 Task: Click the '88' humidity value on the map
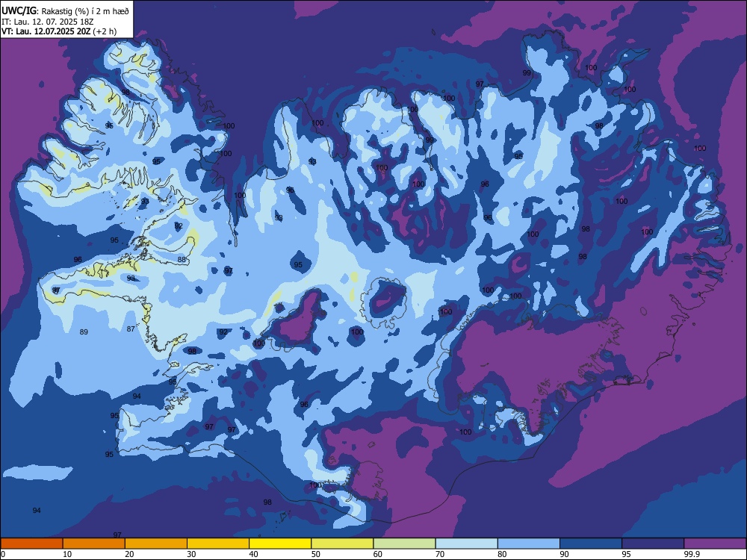[x=182, y=260]
